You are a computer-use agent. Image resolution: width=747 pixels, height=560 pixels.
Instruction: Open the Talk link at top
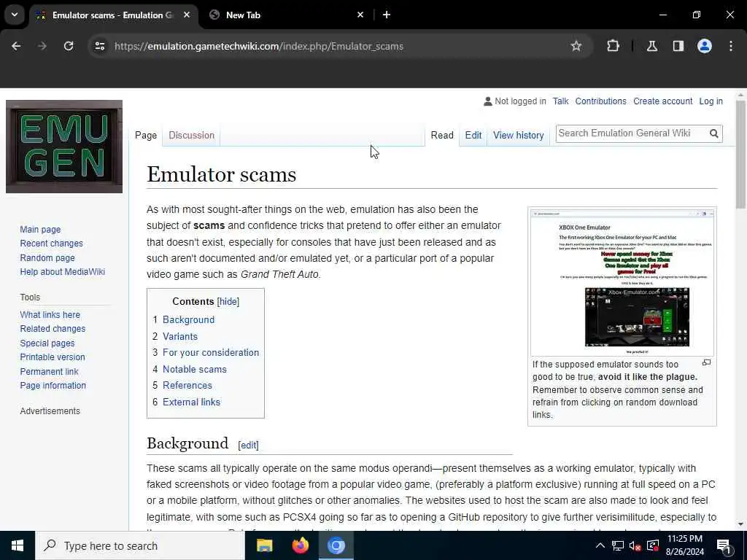pyautogui.click(x=561, y=101)
